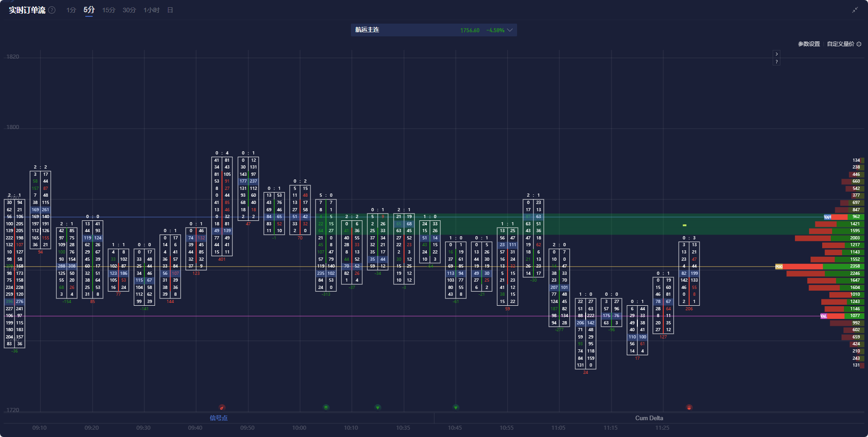Click the help icon beside 实时订单流
This screenshot has height=437, width=868.
[52, 10]
